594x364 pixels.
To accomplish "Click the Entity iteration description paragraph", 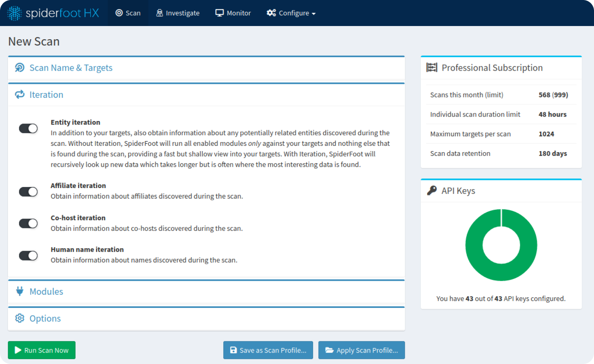I will click(220, 148).
